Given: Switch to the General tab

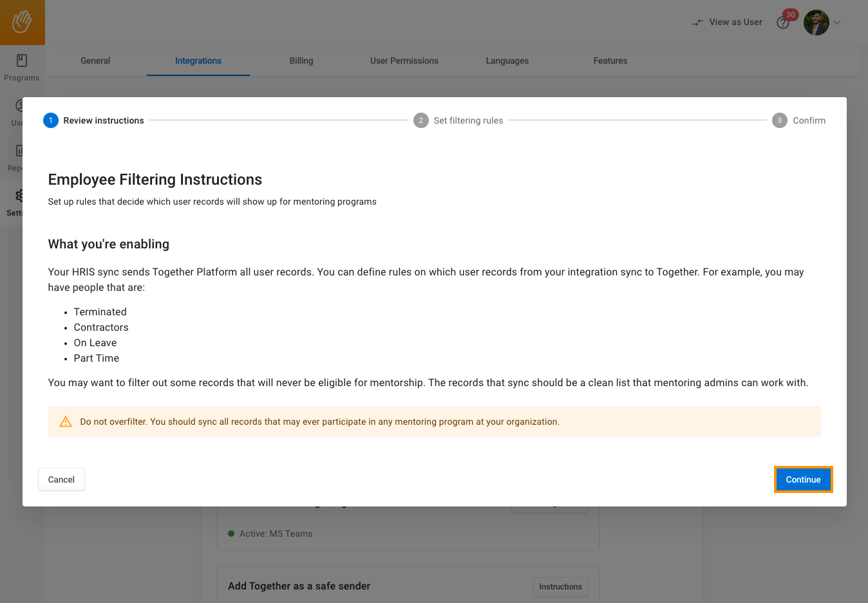Looking at the screenshot, I should [x=95, y=60].
